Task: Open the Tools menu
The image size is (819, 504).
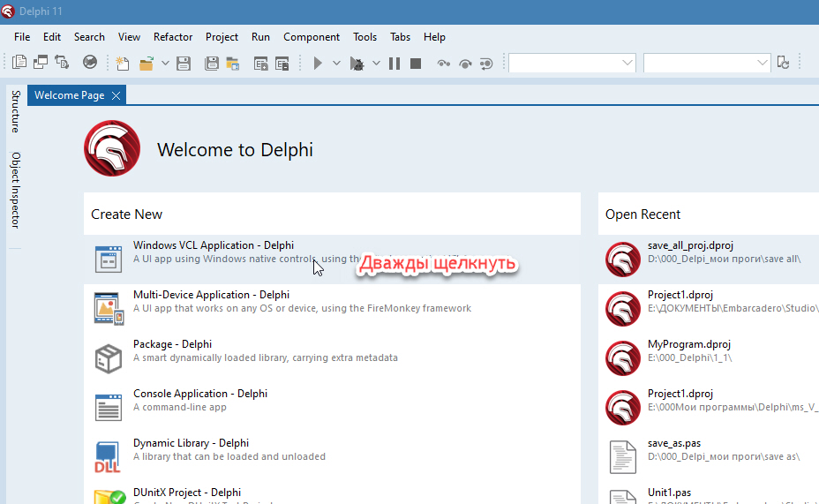Action: (364, 37)
